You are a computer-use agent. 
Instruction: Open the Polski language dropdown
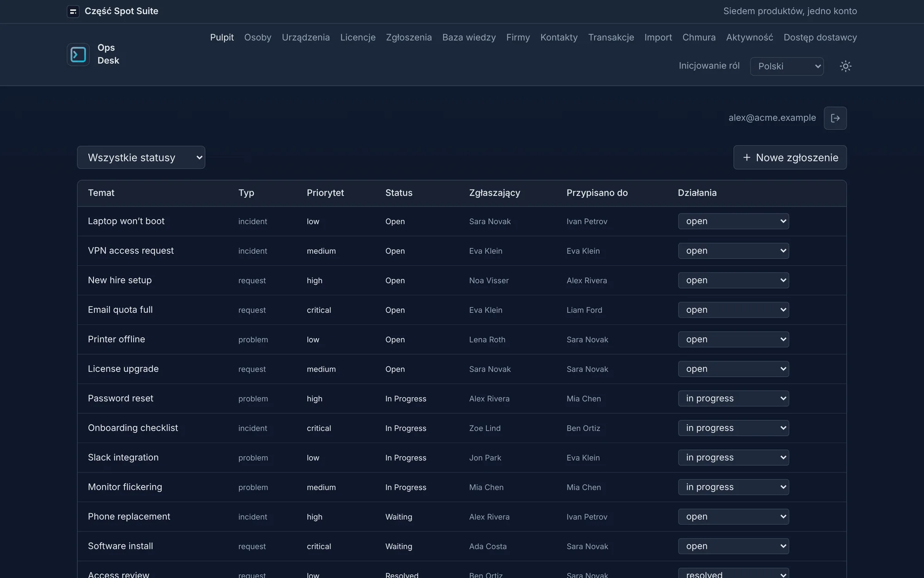[787, 66]
